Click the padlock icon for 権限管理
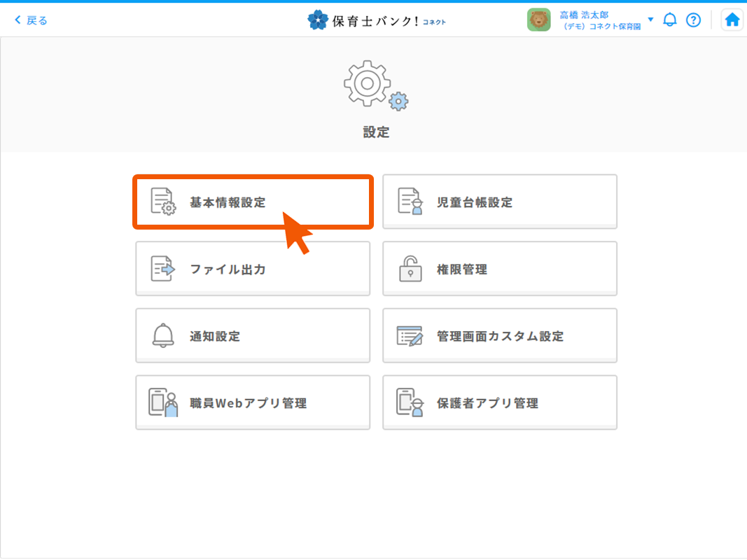Screen dimensions: 747x560 click(410, 269)
